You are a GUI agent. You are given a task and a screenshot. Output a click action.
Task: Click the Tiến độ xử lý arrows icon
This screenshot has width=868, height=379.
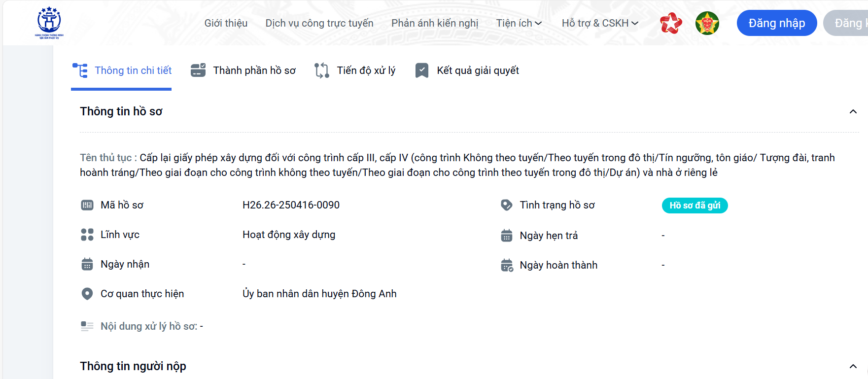pyautogui.click(x=322, y=70)
